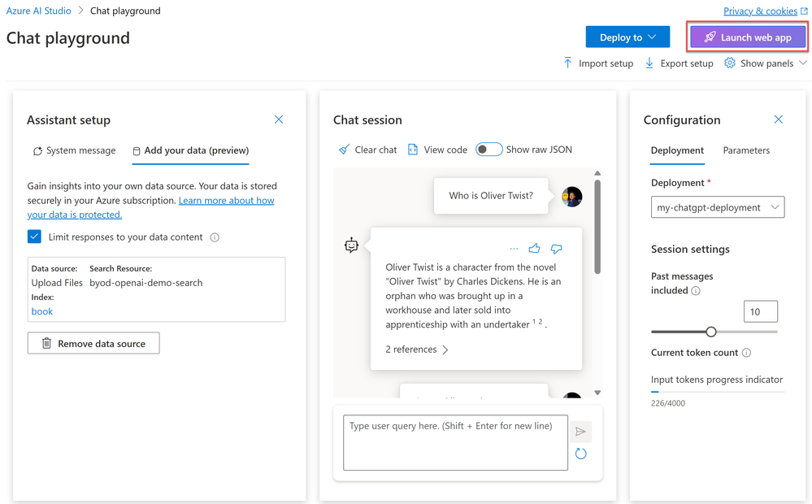
Task: Give the response a thumbs up
Action: 535,249
